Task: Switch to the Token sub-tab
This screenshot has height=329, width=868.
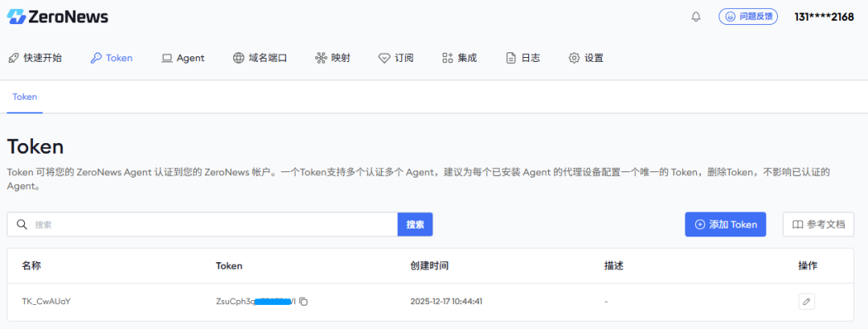Action: [24, 97]
